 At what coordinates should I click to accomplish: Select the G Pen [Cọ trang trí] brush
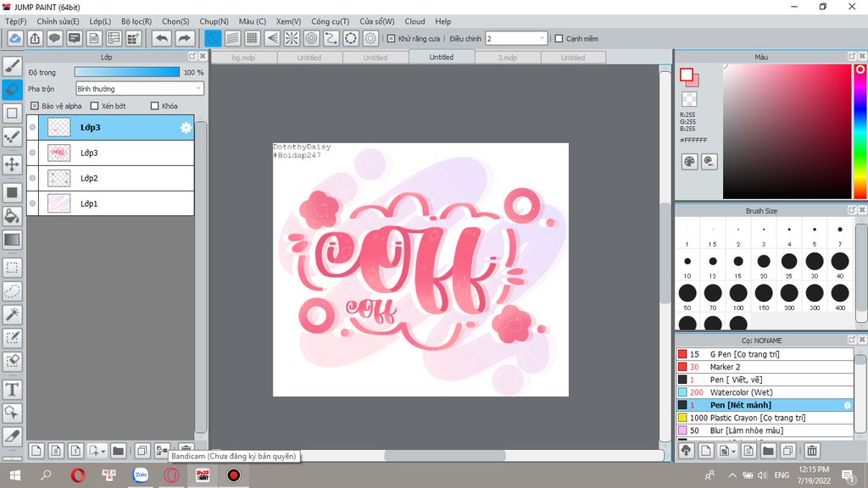(765, 354)
